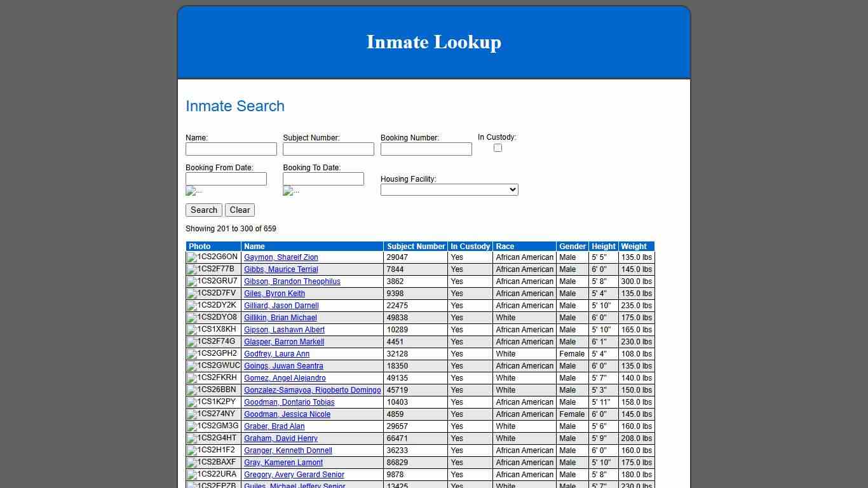Open the record for Gillikin, Brian Michael
Viewport: 868px width, 488px height.
point(280,318)
